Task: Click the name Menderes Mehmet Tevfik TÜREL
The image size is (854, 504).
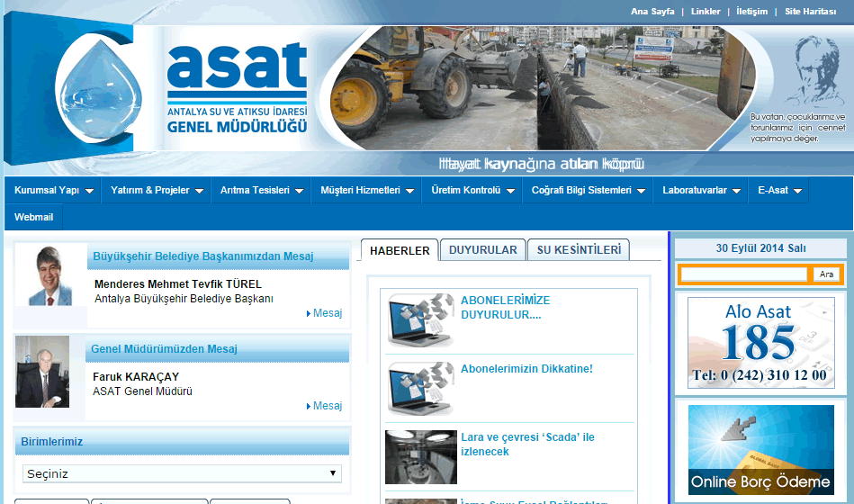Action: click(x=178, y=283)
